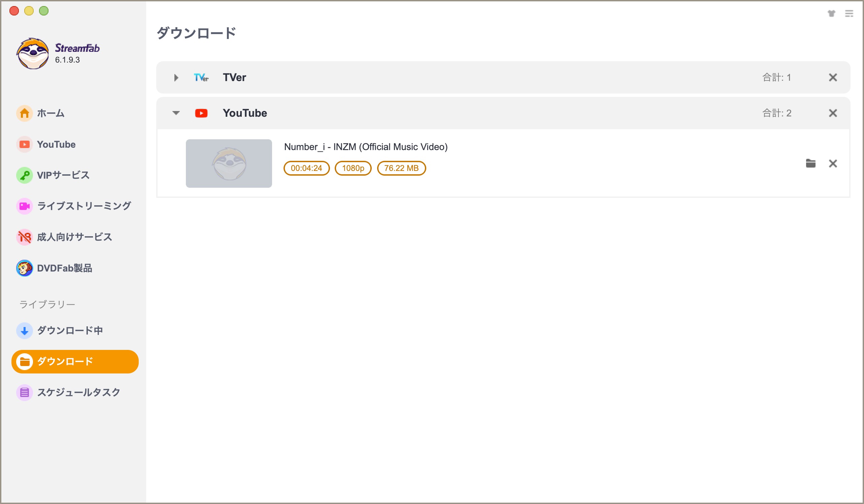This screenshot has height=504, width=864.
Task: Click the 18 adult services icon
Action: tap(24, 237)
